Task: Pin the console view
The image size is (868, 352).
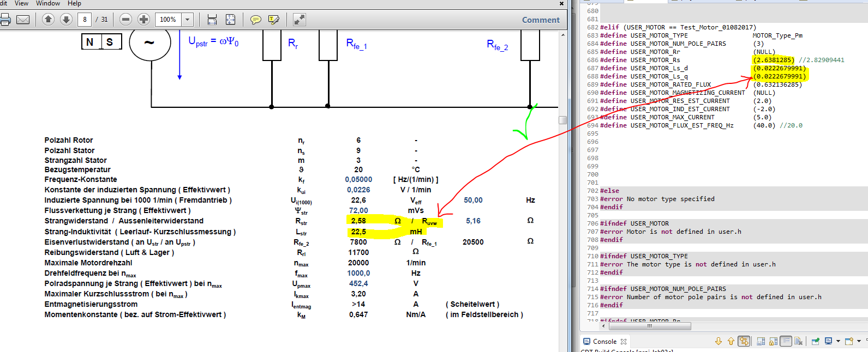Action: (816, 342)
